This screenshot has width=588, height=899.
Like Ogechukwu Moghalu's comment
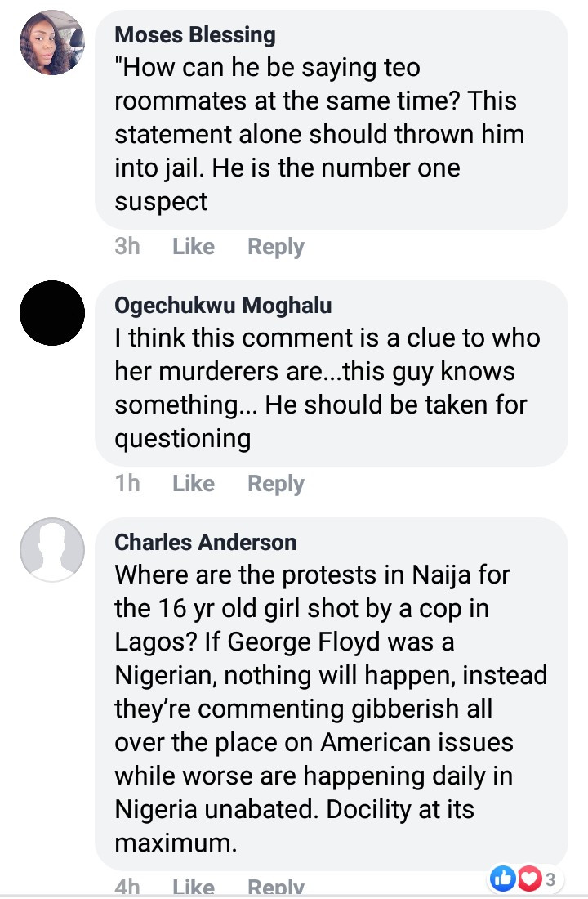point(194,484)
